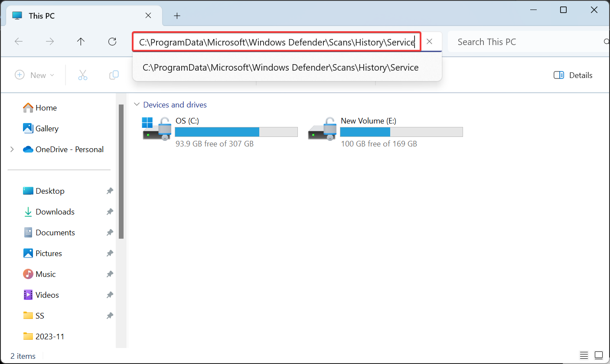Click the pin icon beside Music
This screenshot has height=364, width=610.
(110, 274)
